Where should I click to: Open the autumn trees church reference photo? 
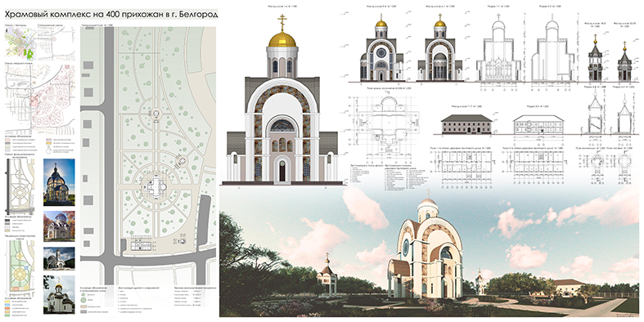coord(59,226)
